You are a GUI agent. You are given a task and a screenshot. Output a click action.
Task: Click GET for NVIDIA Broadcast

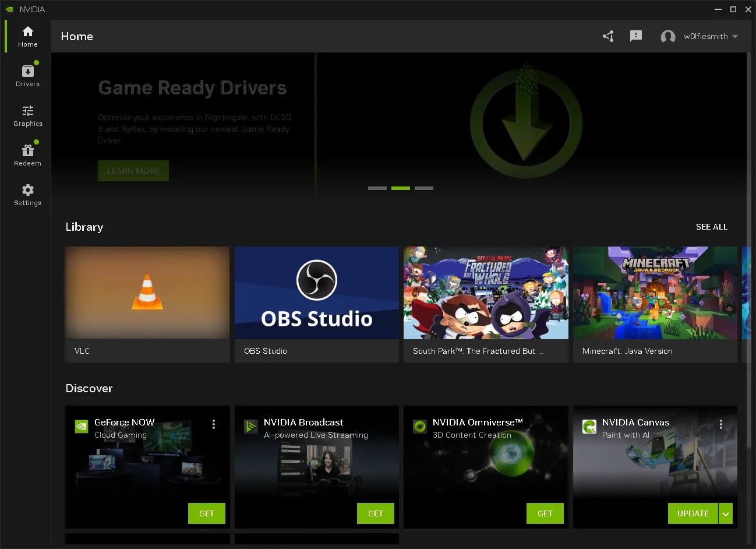click(376, 513)
